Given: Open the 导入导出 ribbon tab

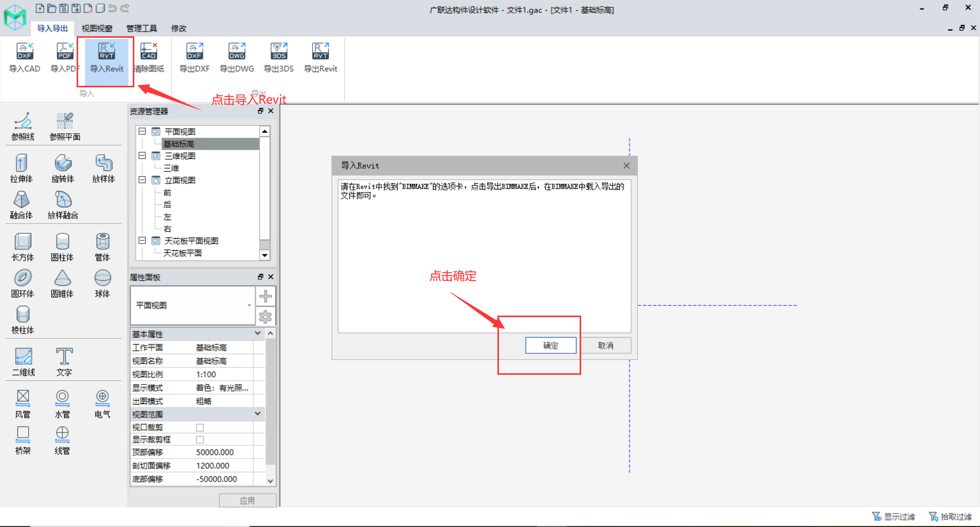Looking at the screenshot, I should coord(53,28).
